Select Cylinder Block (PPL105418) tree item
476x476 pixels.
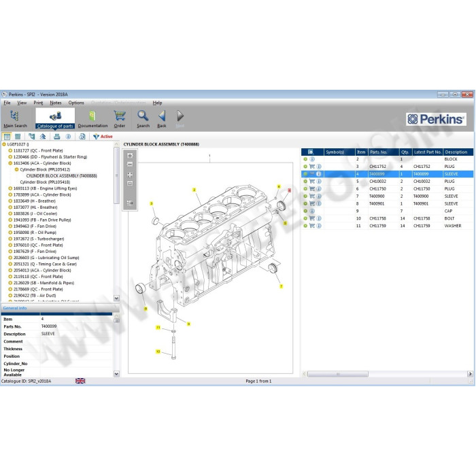tap(45, 182)
